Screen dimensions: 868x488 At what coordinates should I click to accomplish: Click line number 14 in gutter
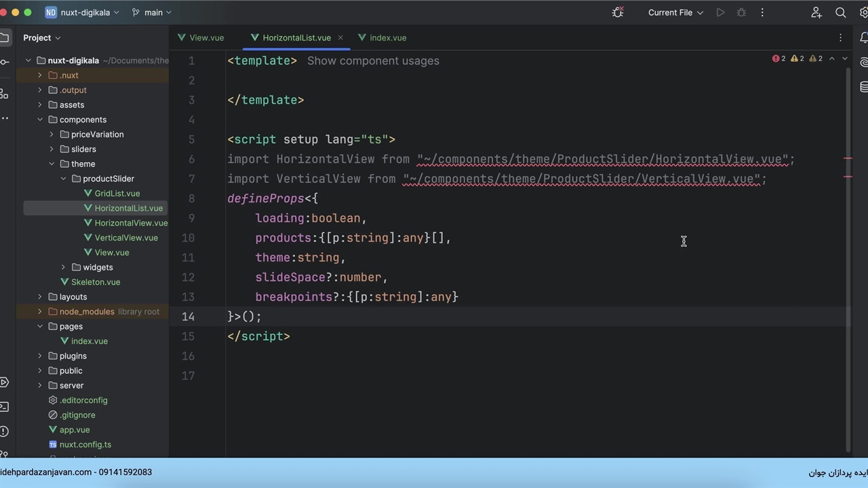[188, 317]
